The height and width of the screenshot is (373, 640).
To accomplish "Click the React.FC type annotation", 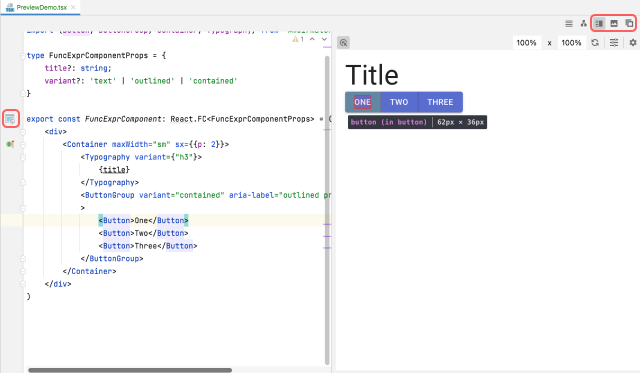I will (189, 119).
